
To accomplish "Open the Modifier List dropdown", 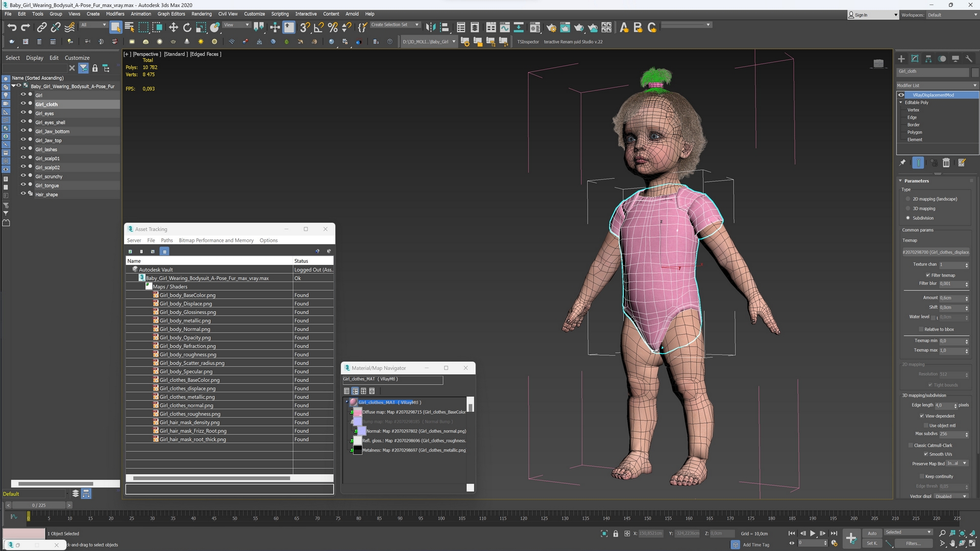I will [937, 85].
